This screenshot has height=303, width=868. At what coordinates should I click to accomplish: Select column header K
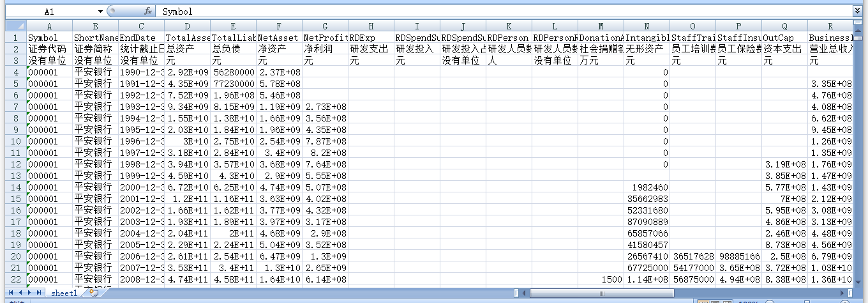tap(509, 26)
